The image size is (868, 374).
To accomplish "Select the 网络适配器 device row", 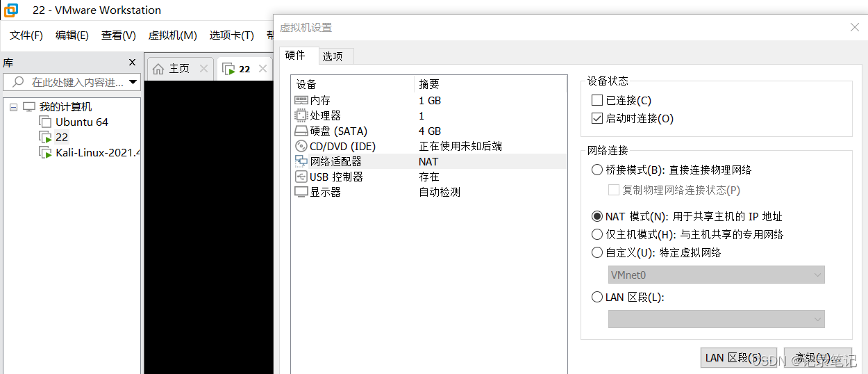I will (429, 161).
